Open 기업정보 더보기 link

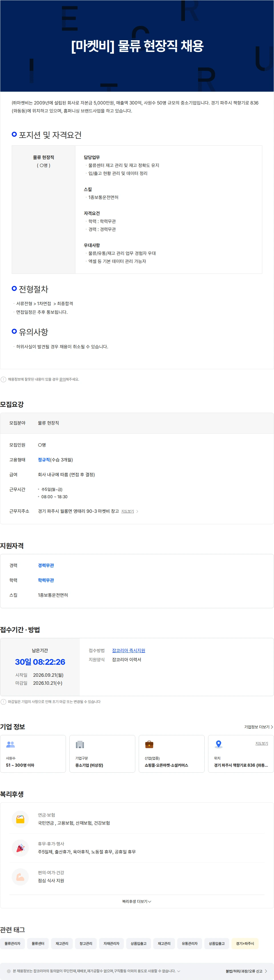258,727
